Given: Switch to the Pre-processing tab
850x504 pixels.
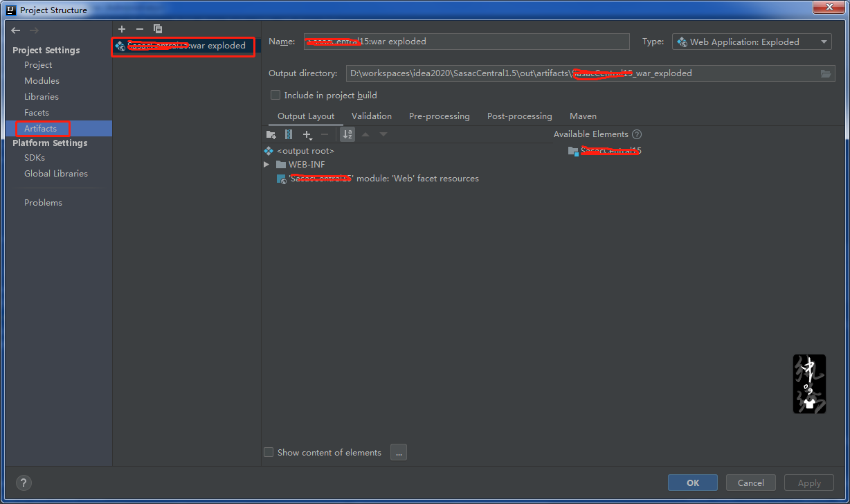Looking at the screenshot, I should click(440, 116).
